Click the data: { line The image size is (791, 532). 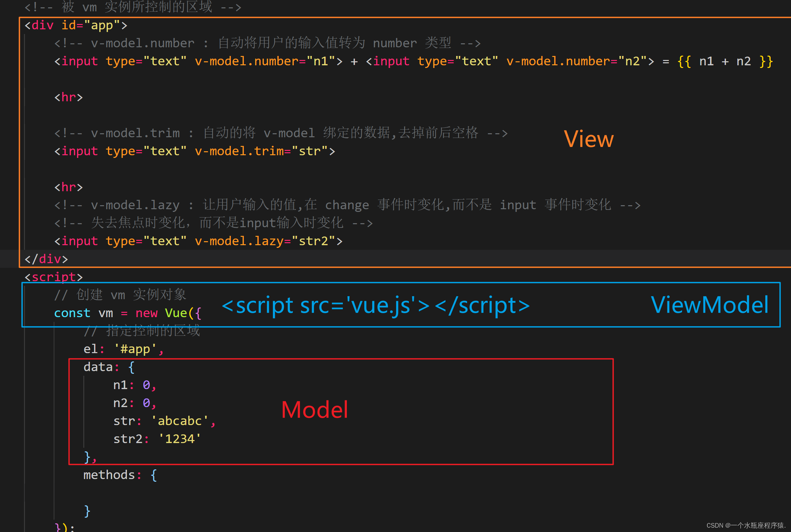[109, 367]
